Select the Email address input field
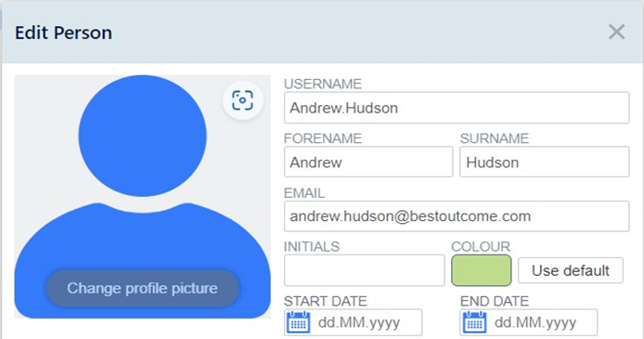644x339 pixels. coord(457,216)
